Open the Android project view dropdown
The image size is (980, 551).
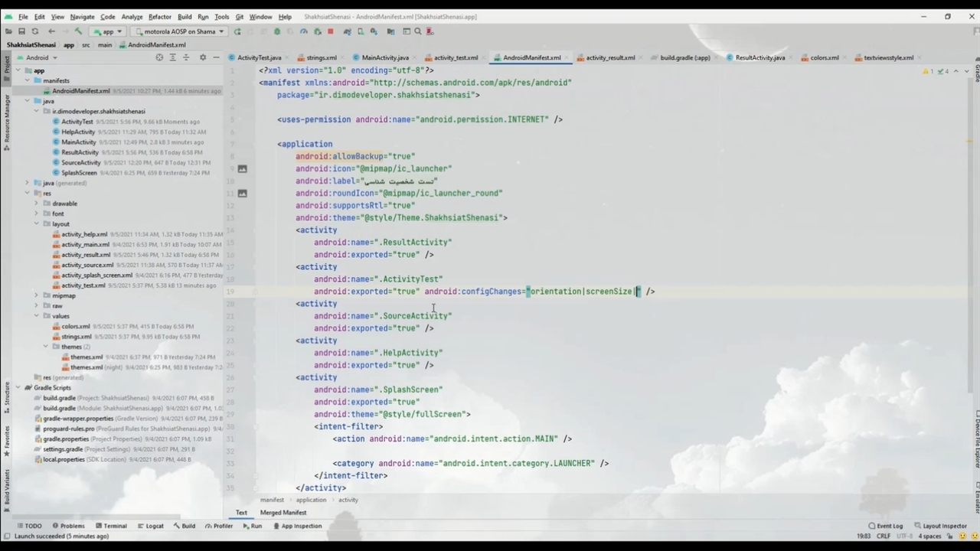(41, 57)
